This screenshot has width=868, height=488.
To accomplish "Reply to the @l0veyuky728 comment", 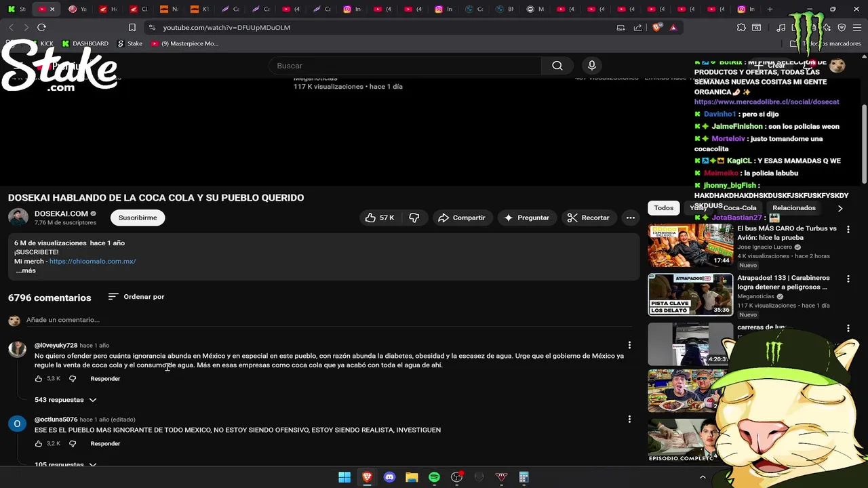I will pos(105,379).
